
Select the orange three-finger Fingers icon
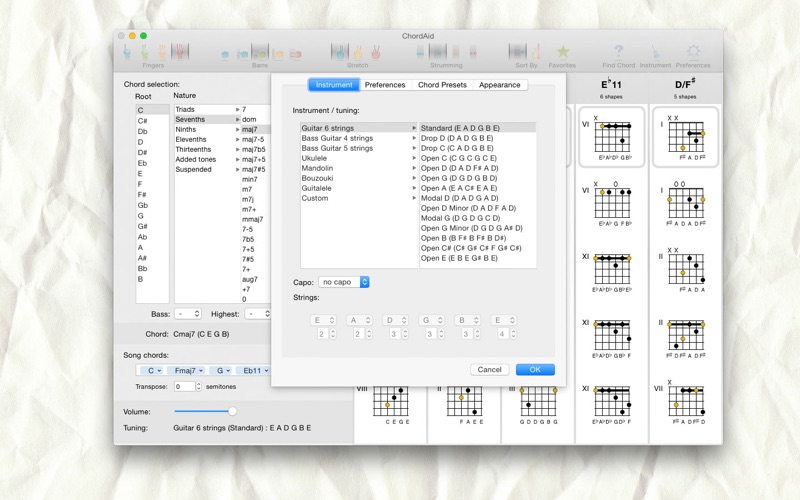[162, 52]
